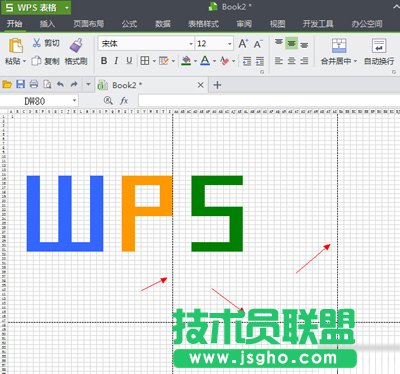Click the print icon

click(34, 84)
